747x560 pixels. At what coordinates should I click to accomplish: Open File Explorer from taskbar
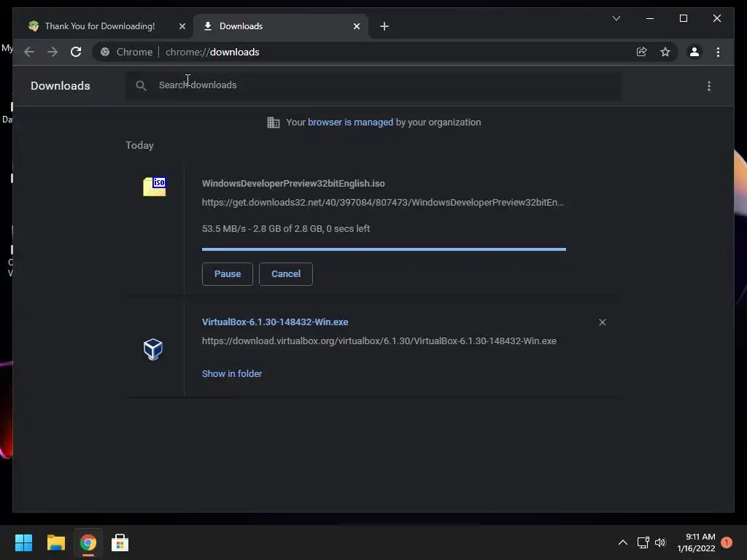click(x=55, y=542)
